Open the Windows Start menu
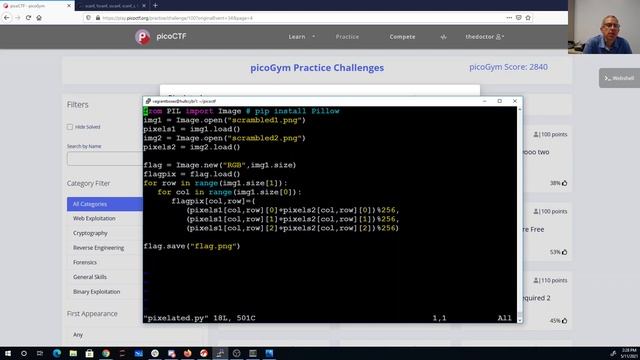 (x=8, y=353)
